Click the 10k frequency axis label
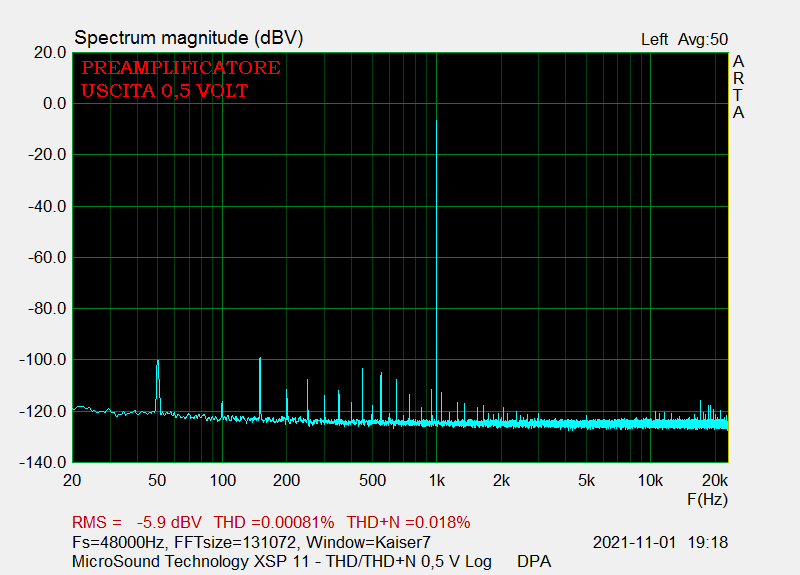Screen dimensions: 800x575 (x=650, y=481)
